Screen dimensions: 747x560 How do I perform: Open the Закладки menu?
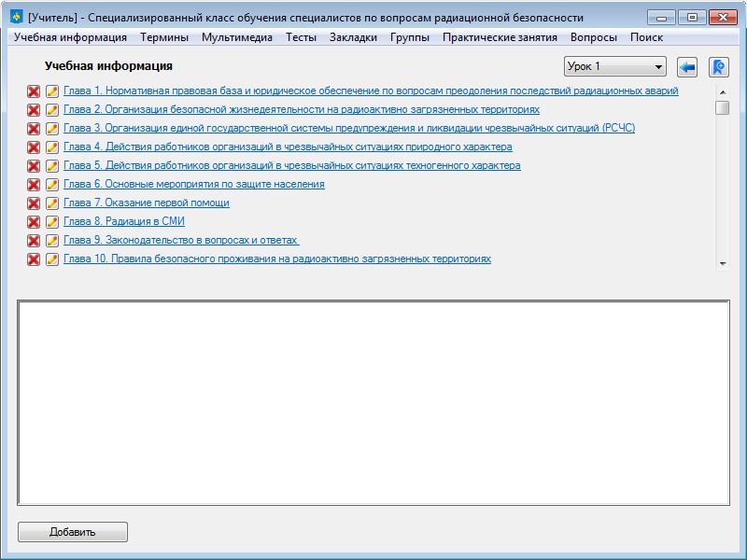(353, 37)
